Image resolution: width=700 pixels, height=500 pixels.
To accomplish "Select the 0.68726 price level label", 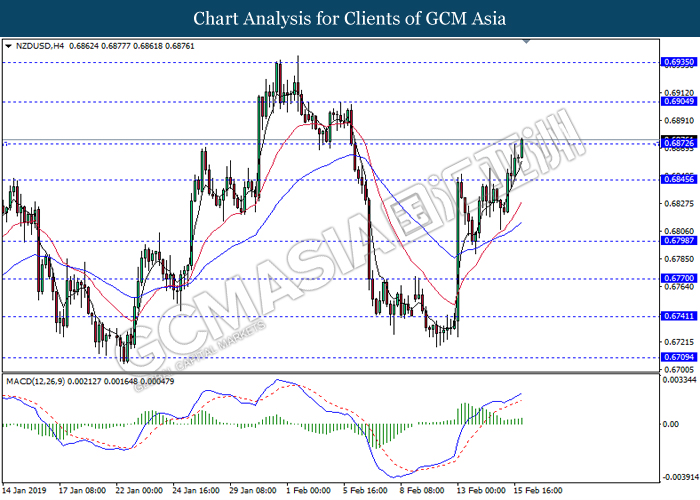I will pyautogui.click(x=679, y=143).
